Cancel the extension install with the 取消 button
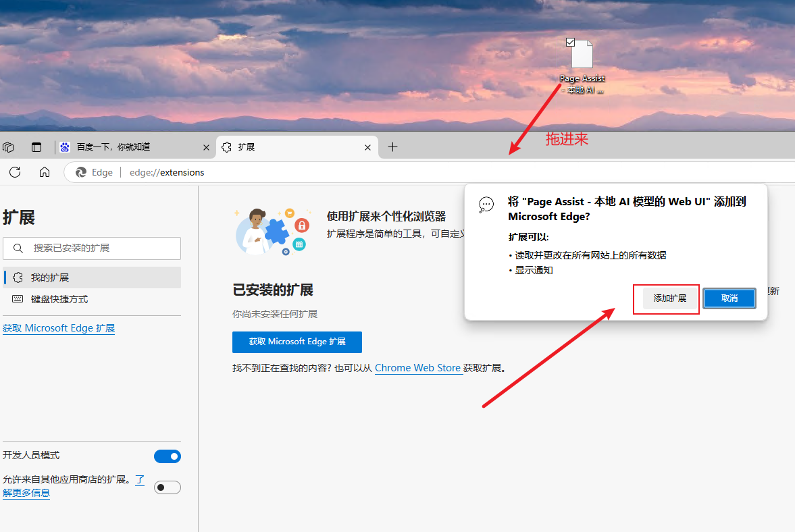 click(729, 298)
